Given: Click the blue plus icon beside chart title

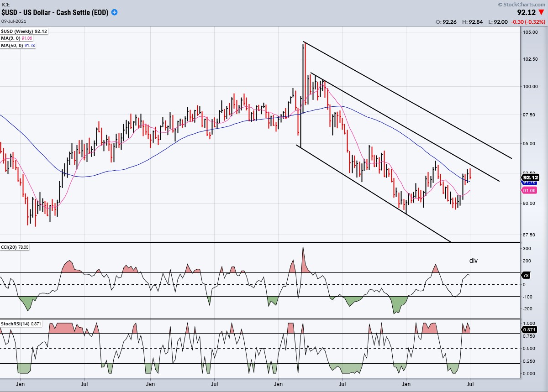Looking at the screenshot, I should tap(114, 13).
